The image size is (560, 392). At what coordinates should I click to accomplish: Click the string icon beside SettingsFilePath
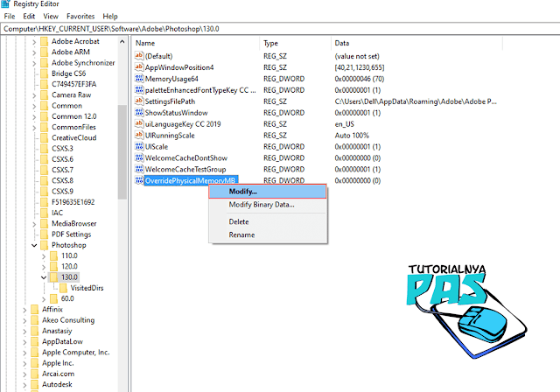[x=139, y=101]
